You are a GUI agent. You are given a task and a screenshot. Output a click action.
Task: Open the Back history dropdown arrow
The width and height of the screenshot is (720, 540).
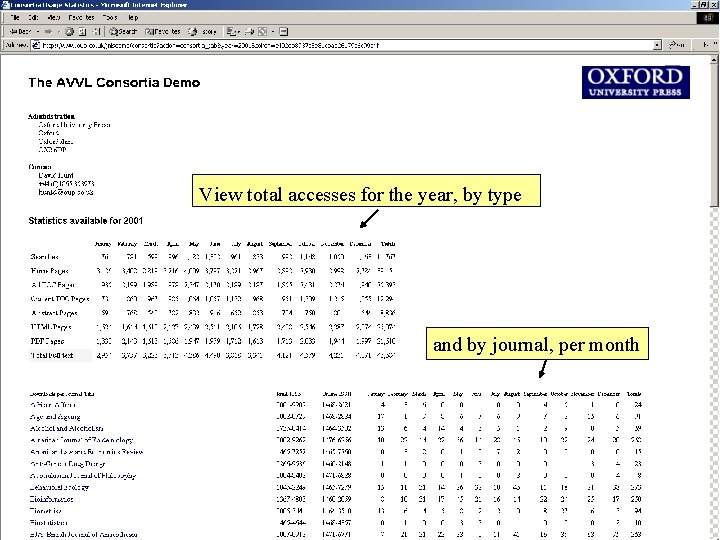click(38, 32)
